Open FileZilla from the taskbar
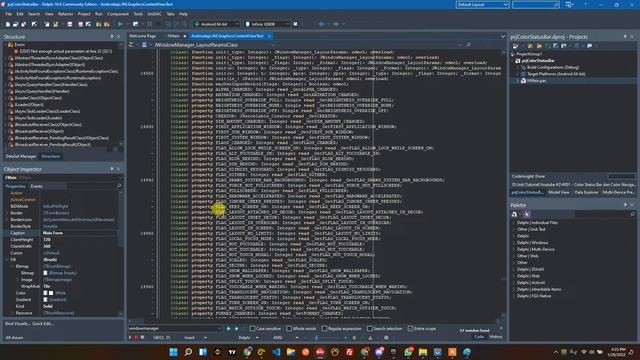 pos(350,352)
